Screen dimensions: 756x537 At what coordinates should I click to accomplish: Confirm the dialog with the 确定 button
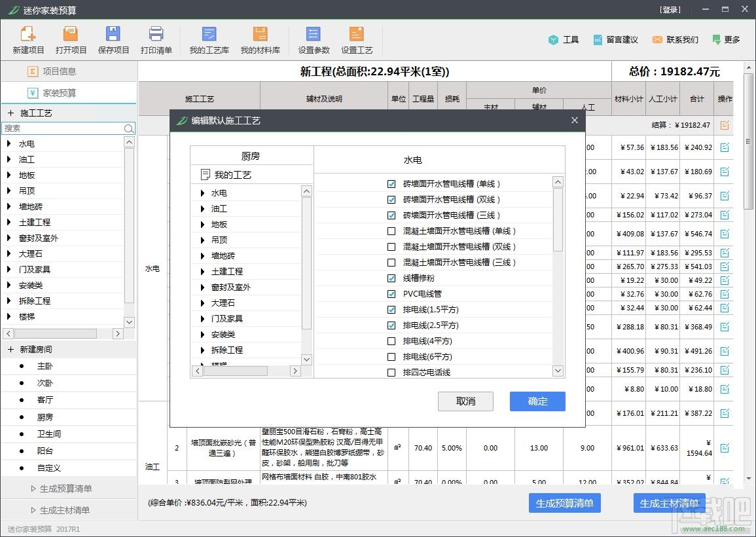pyautogui.click(x=537, y=401)
